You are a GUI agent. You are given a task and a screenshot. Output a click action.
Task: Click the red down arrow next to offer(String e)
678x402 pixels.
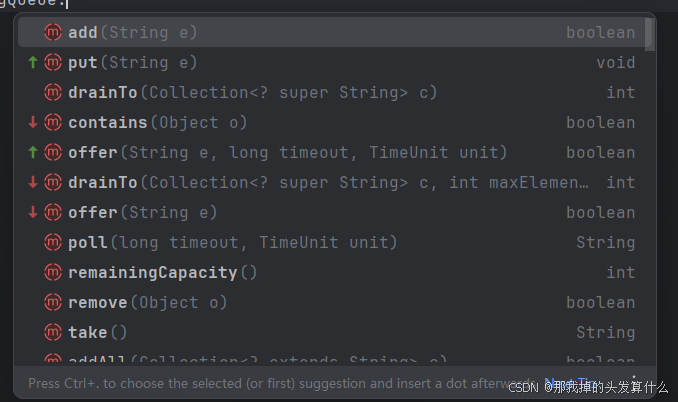33,212
